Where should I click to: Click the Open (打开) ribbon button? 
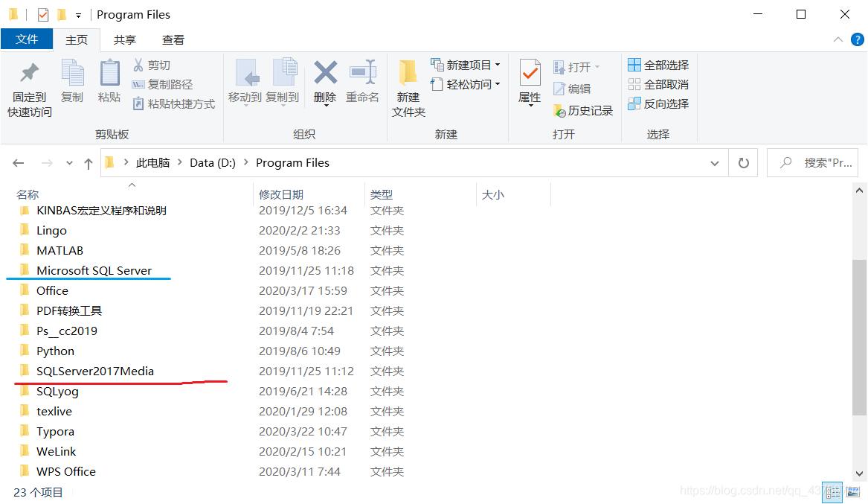pyautogui.click(x=576, y=68)
